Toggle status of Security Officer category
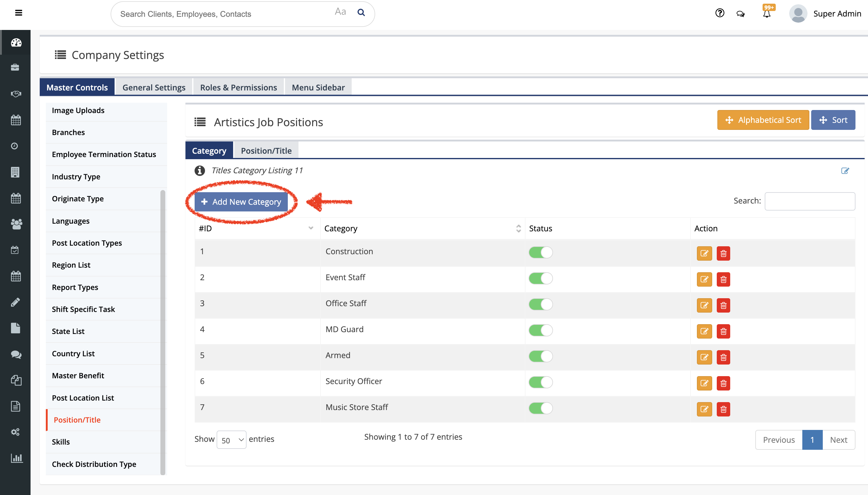The height and width of the screenshot is (495, 868). (540, 382)
